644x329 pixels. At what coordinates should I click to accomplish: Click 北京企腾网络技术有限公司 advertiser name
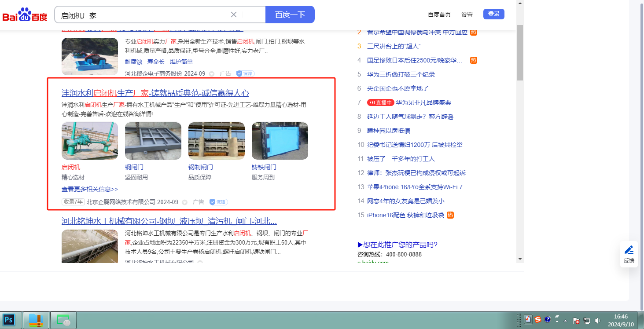[121, 202]
